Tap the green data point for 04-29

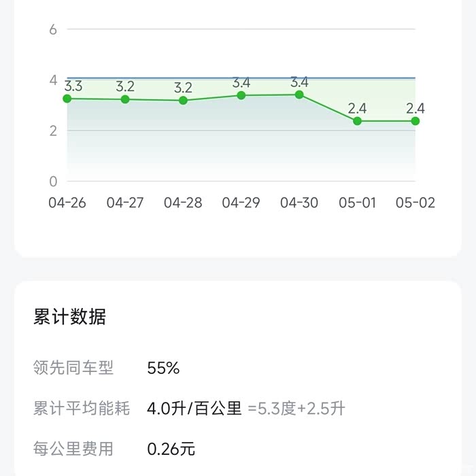(241, 95)
